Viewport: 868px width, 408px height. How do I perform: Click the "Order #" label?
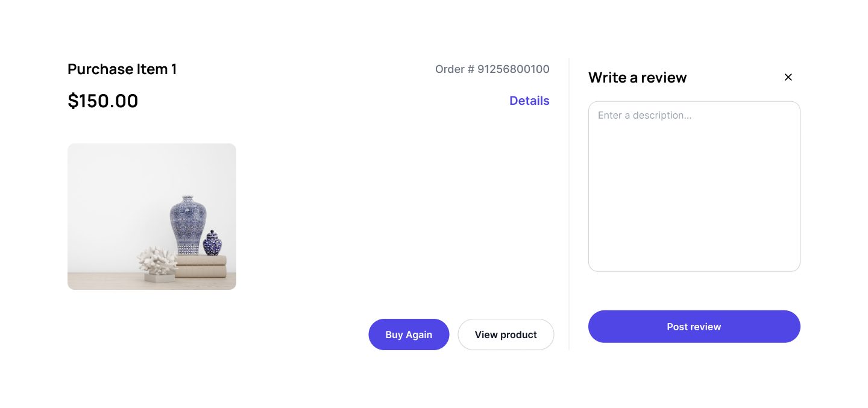(454, 69)
